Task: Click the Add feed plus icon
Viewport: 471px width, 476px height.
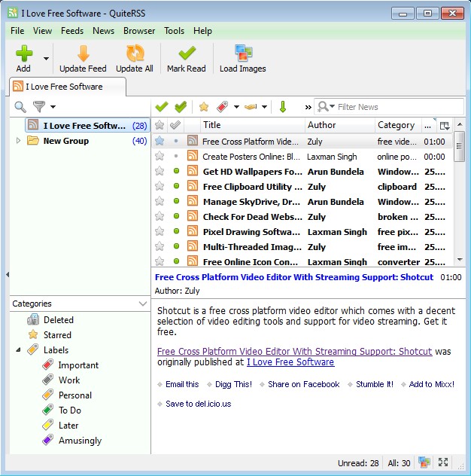Action: point(23,53)
